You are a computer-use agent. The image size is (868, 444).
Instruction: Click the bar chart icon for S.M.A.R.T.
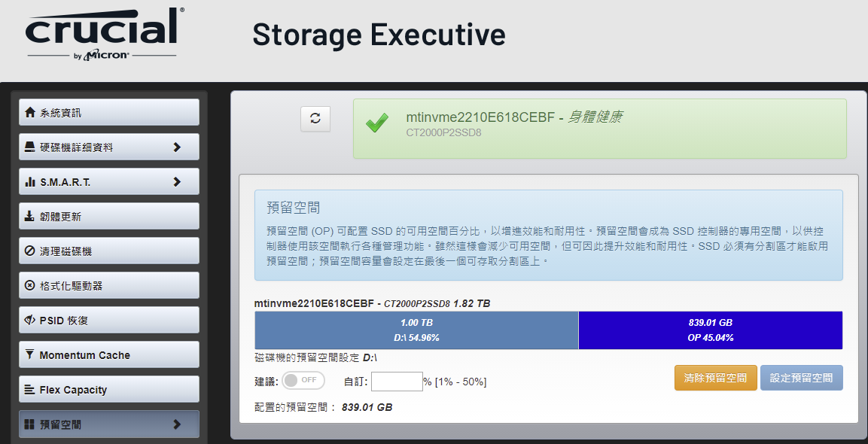(x=30, y=182)
